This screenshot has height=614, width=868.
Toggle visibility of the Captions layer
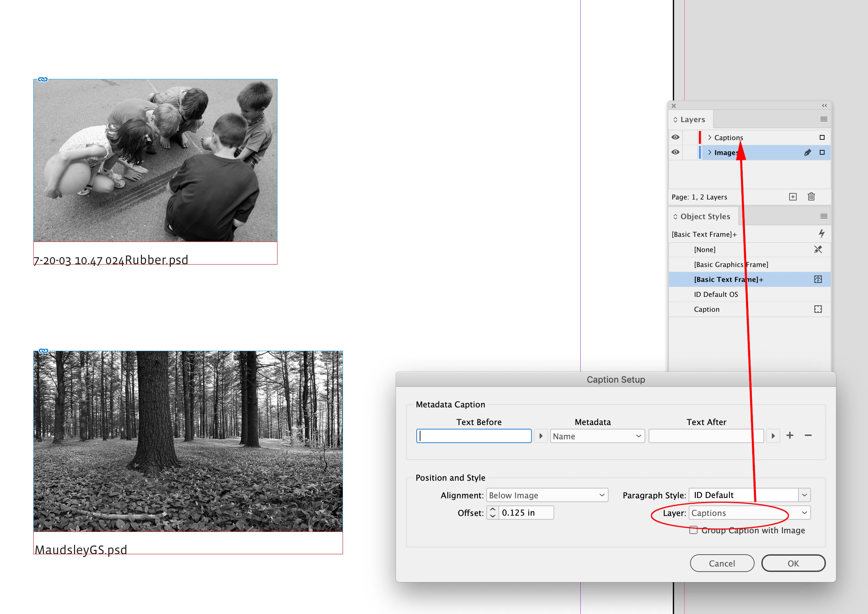[x=675, y=137]
